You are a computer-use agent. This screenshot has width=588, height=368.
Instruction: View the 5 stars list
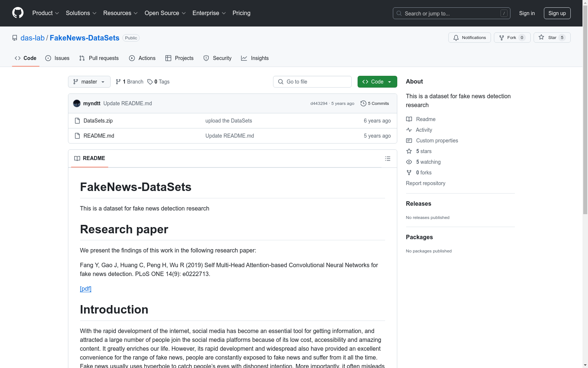pos(419,151)
